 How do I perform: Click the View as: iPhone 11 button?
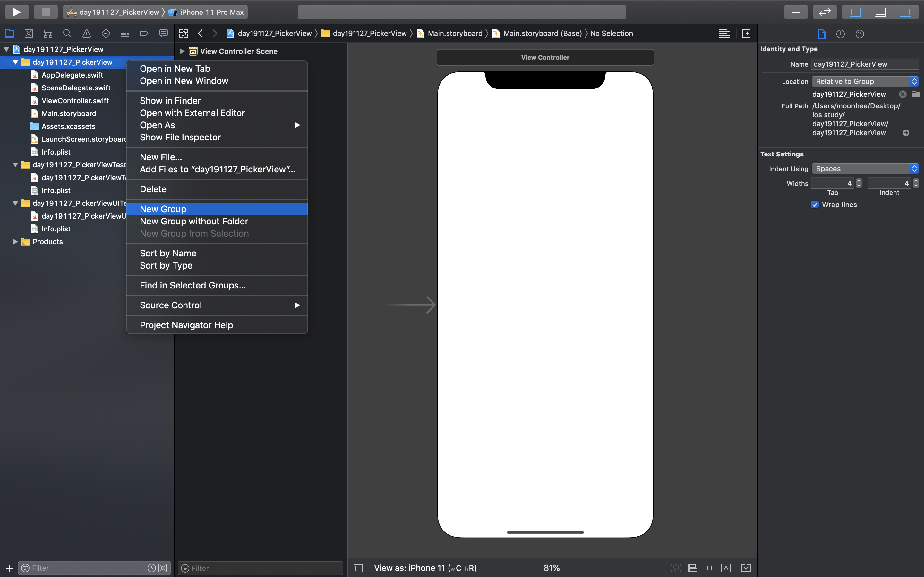[x=425, y=568]
